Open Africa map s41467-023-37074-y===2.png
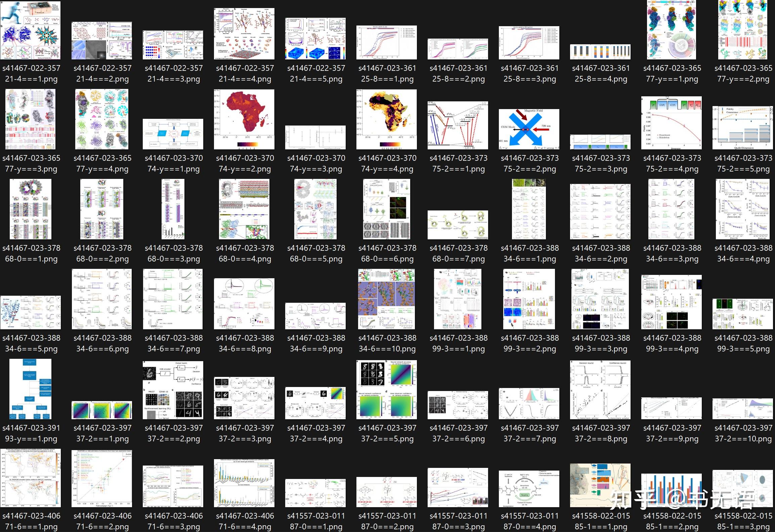Screen dimensions: 775x532 pyautogui.click(x=244, y=119)
